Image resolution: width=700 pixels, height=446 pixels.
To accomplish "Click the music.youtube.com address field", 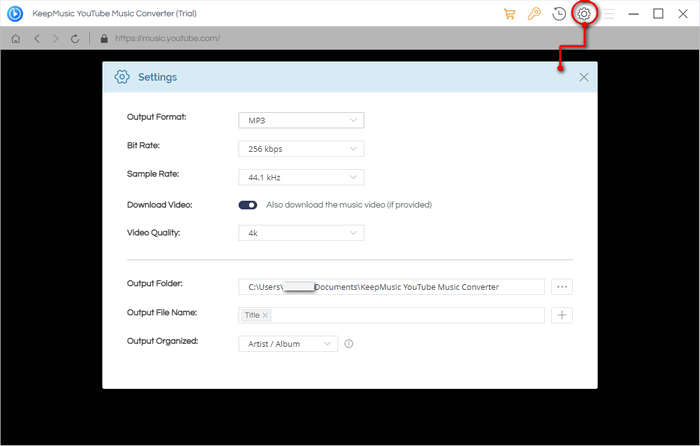I will [x=168, y=38].
